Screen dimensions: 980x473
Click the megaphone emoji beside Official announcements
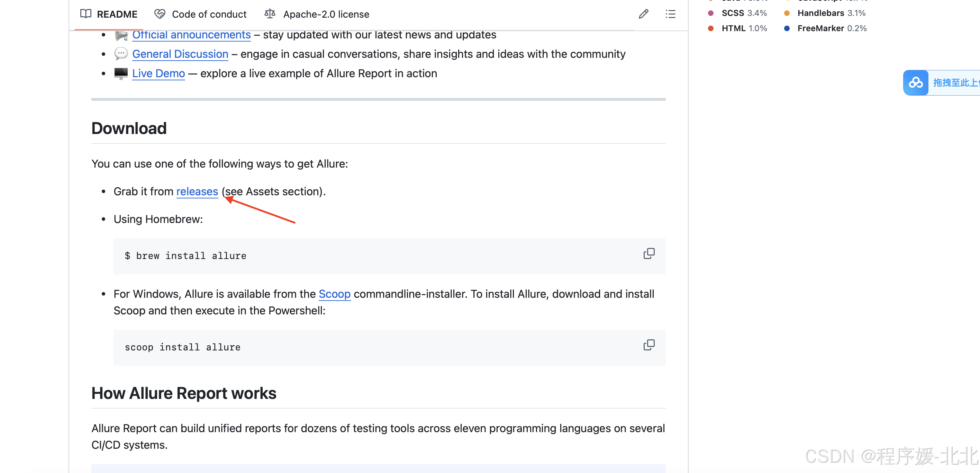pos(121,35)
